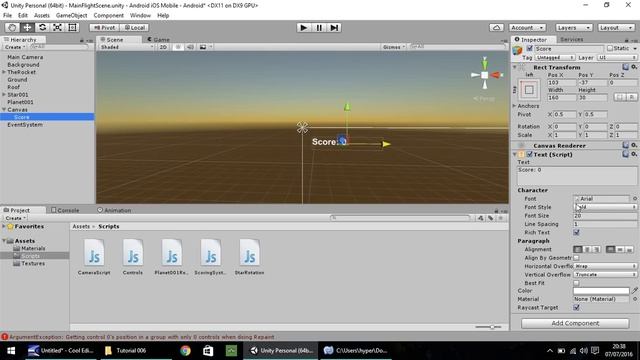Expand the Anchors section
640x360 pixels.
(514, 106)
